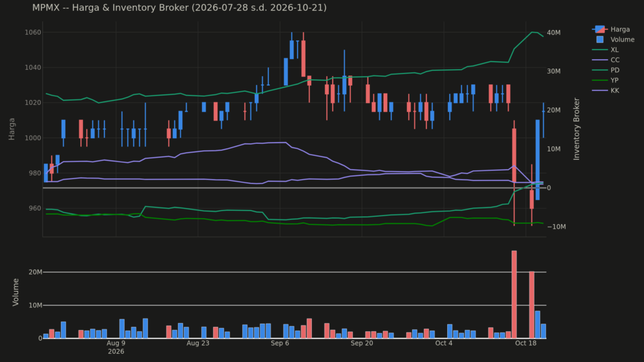Click the 1000 price tick label
644x362 pixels.
point(33,138)
